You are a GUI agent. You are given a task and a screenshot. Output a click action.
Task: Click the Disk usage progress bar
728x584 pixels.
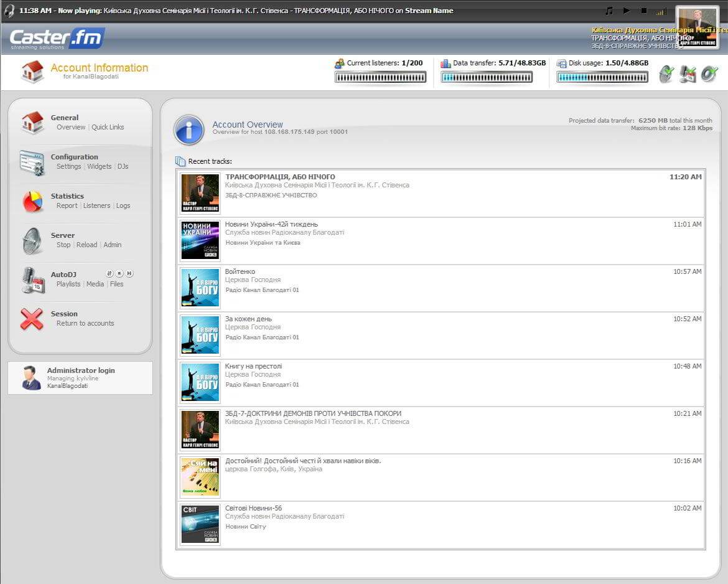click(x=602, y=77)
